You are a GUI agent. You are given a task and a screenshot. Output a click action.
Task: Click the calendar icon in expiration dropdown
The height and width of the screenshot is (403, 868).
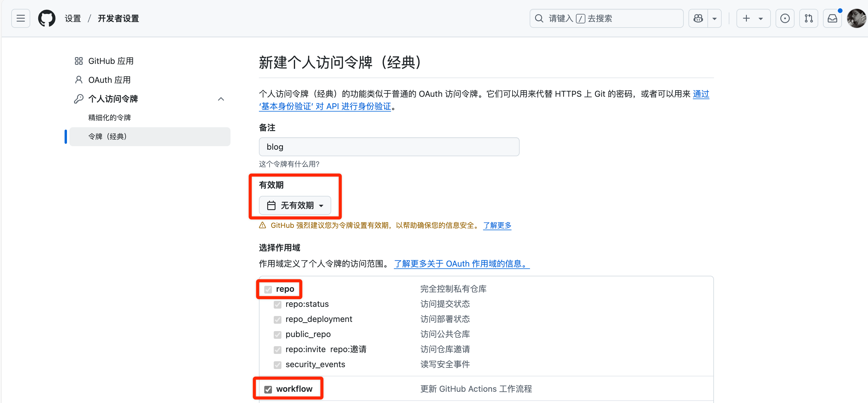coord(271,205)
